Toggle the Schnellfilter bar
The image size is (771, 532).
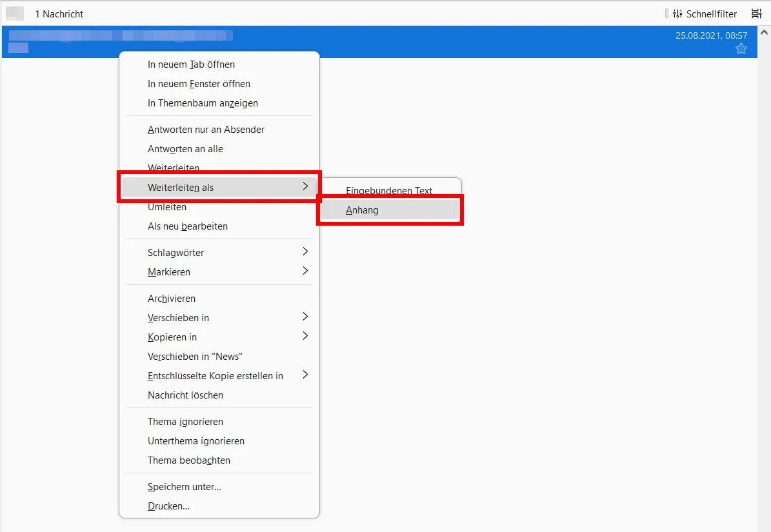click(x=704, y=14)
